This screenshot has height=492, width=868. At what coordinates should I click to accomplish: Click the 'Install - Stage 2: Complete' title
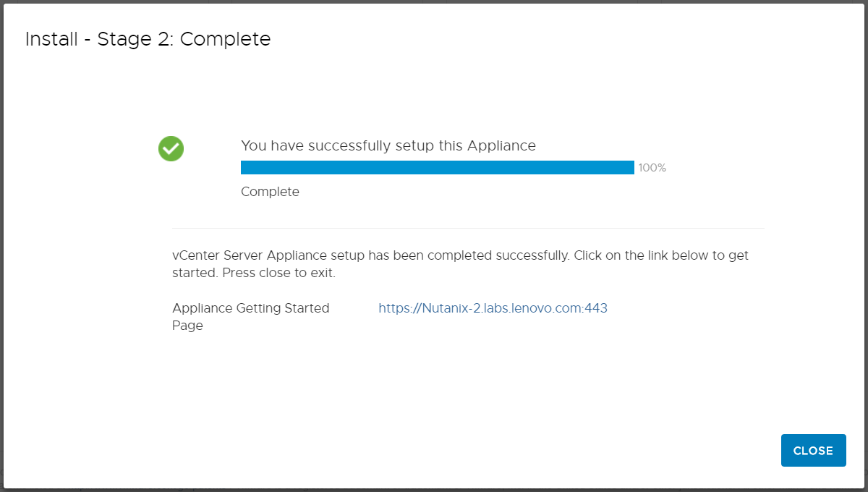coord(148,39)
